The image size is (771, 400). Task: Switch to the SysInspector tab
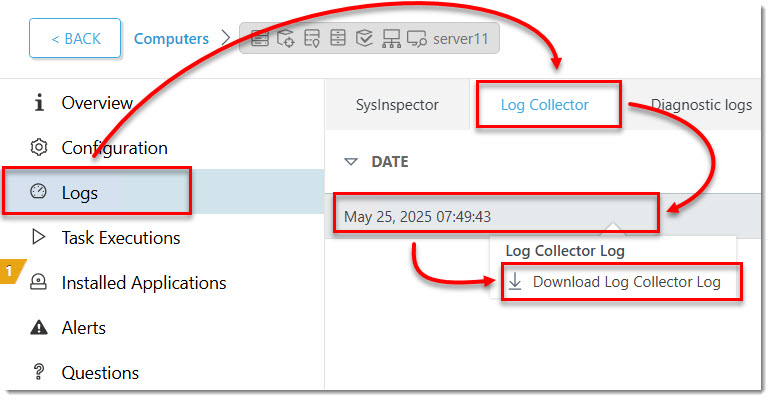[x=397, y=105]
